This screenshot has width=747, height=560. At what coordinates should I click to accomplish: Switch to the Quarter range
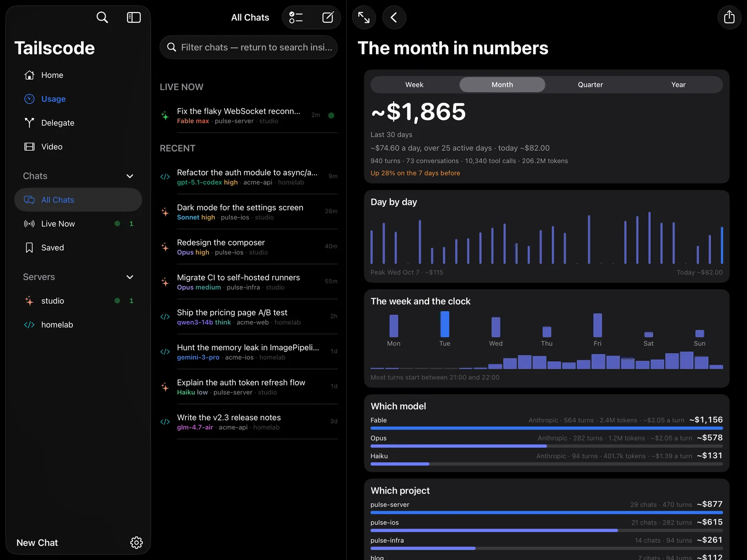tap(590, 85)
